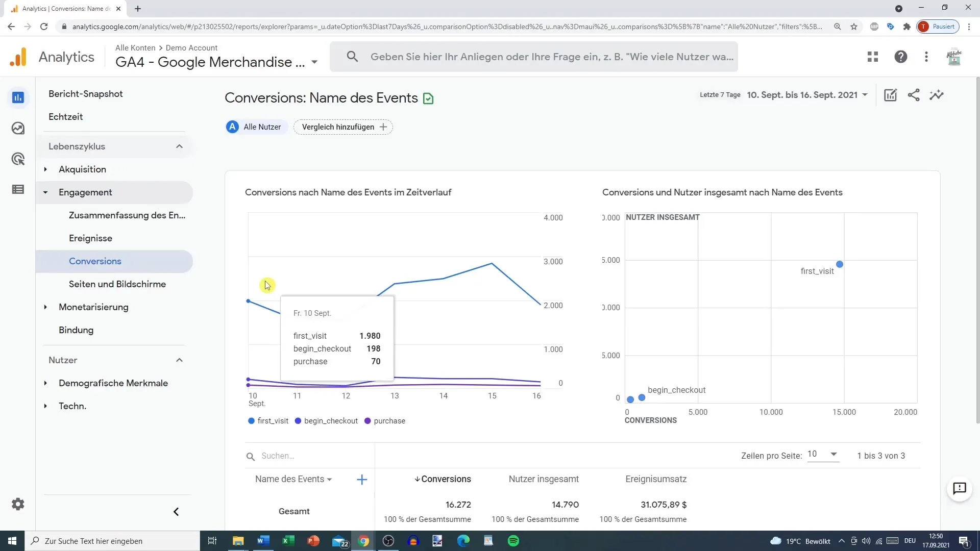Open the Zeilen pro Seite dropdown
The width and height of the screenshot is (980, 551).
point(823,454)
